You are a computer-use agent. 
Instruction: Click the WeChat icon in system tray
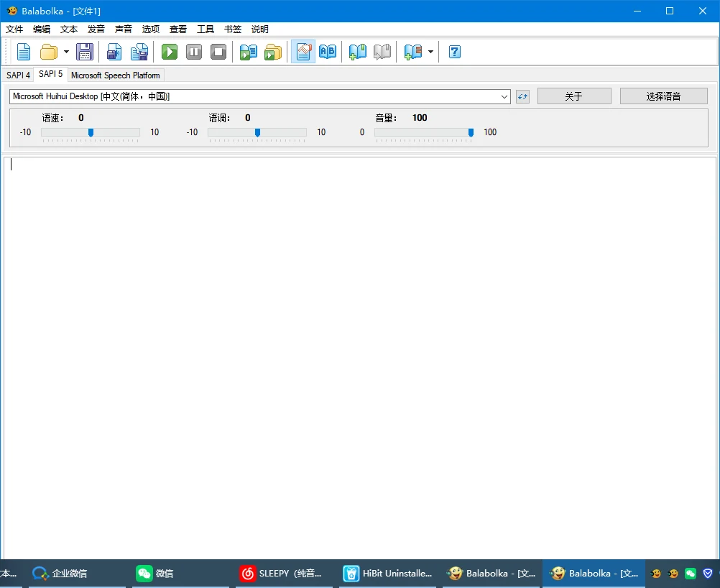click(690, 574)
